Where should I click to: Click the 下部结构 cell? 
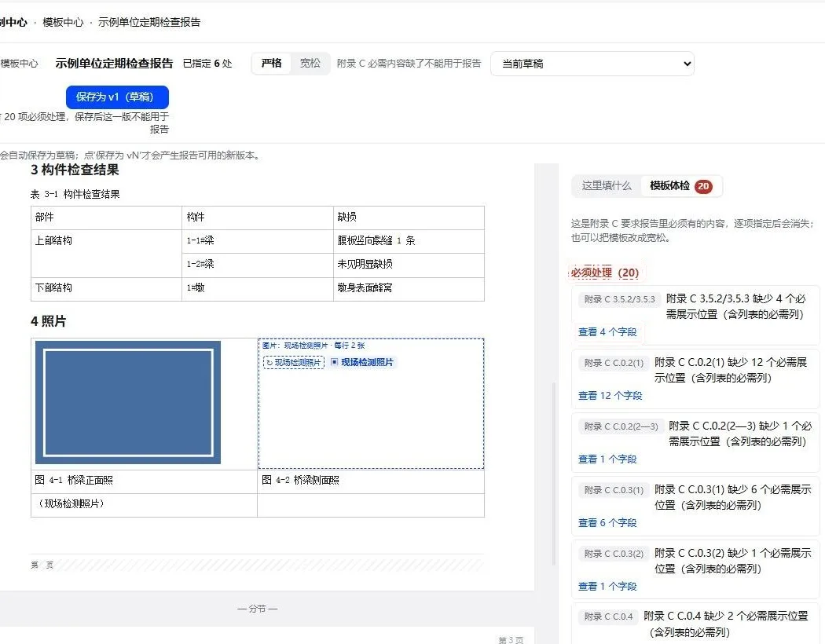[106, 288]
